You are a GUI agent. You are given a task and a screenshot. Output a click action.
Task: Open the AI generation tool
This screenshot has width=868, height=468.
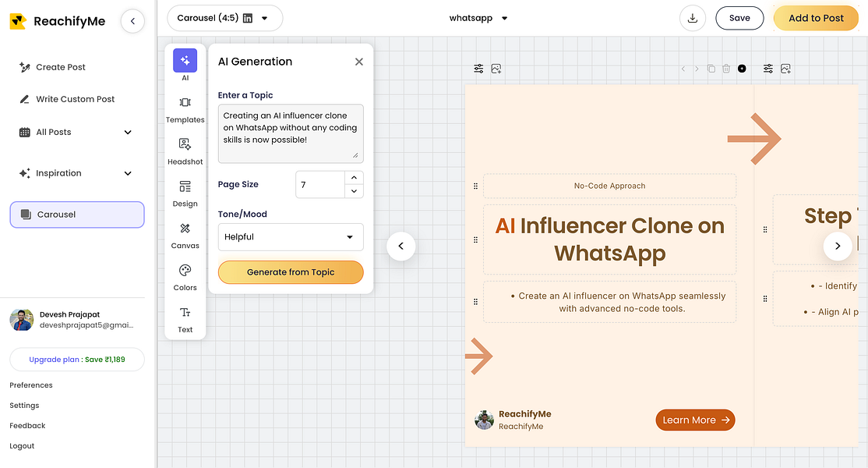click(x=185, y=61)
